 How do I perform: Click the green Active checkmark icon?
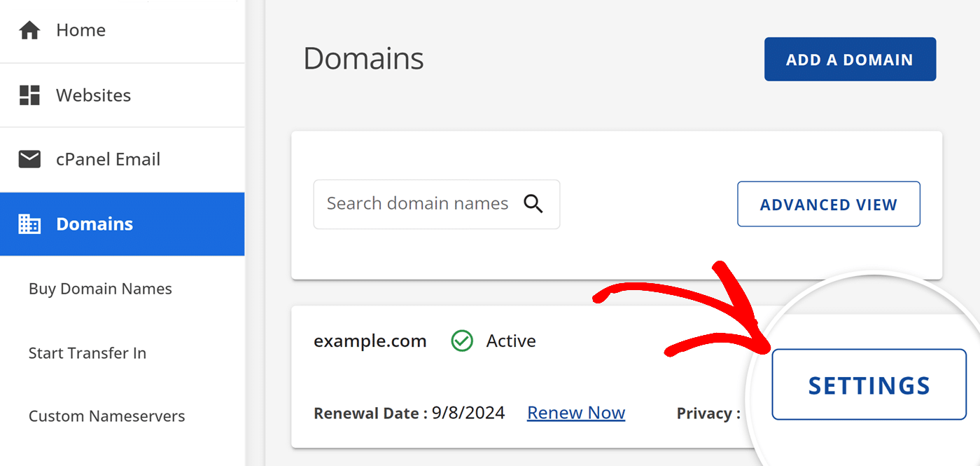point(462,341)
